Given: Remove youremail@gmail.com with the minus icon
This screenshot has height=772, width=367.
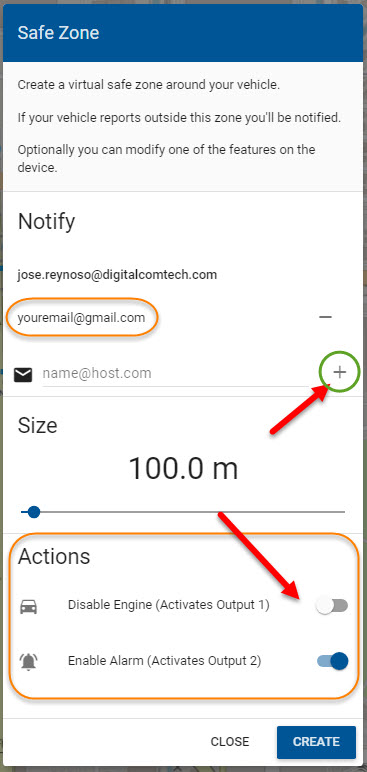Looking at the screenshot, I should [x=325, y=317].
